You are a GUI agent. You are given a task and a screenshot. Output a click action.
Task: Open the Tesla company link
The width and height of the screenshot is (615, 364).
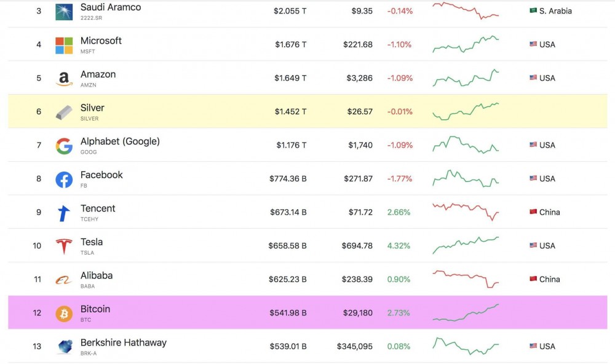coord(92,242)
